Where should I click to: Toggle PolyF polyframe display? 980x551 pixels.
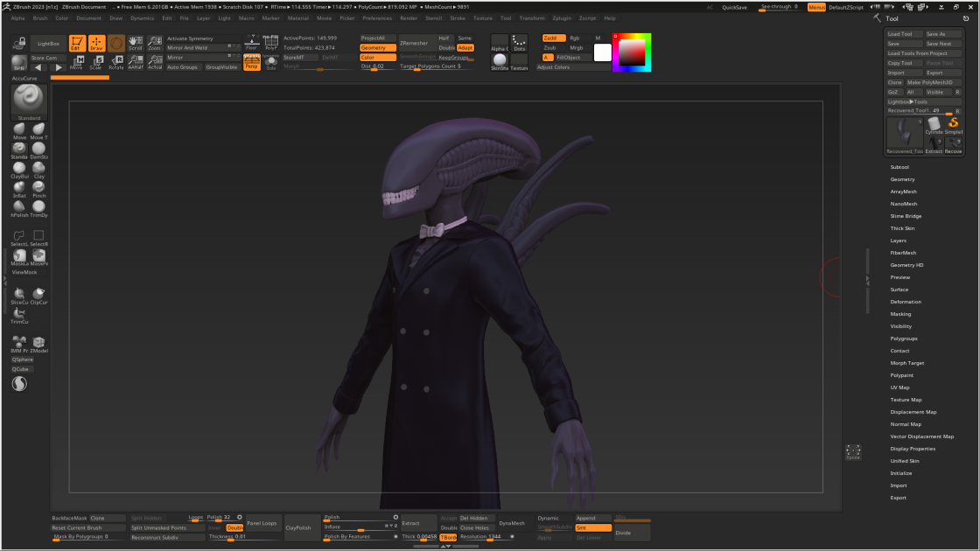point(270,43)
